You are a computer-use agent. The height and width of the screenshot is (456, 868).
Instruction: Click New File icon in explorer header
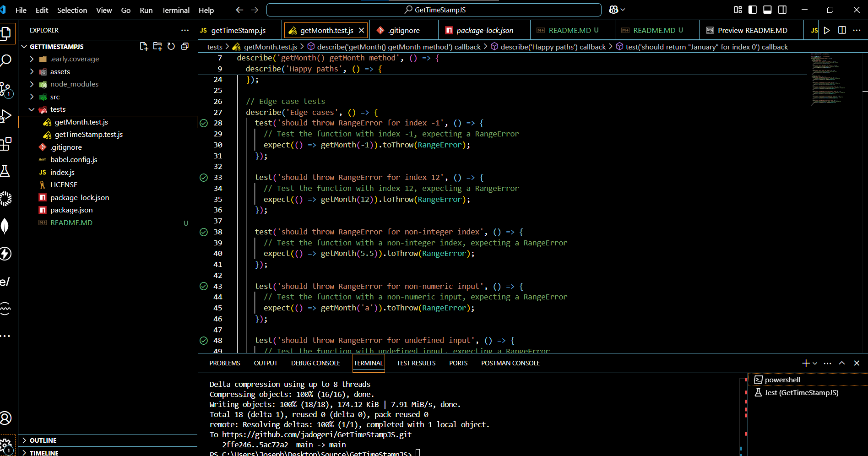144,46
